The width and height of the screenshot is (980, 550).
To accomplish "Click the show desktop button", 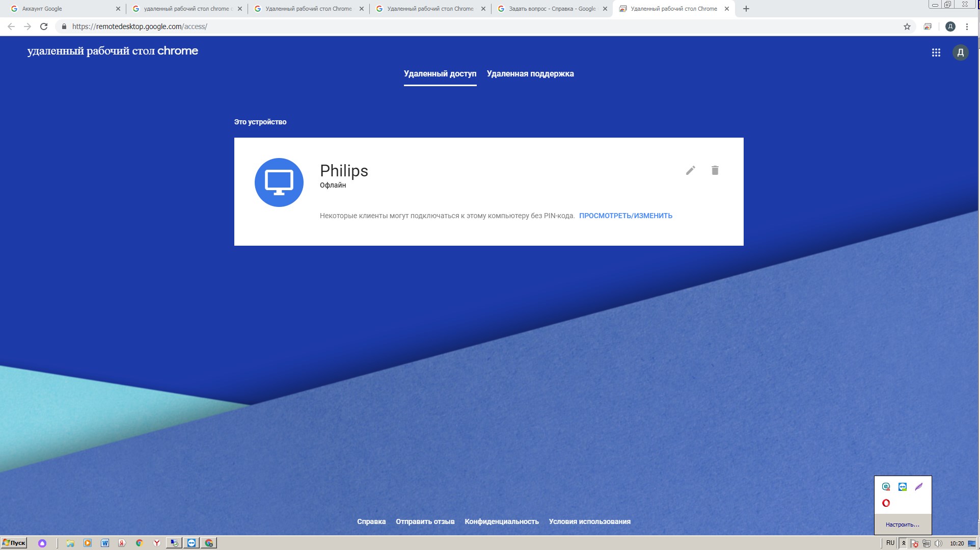I will coord(972,543).
